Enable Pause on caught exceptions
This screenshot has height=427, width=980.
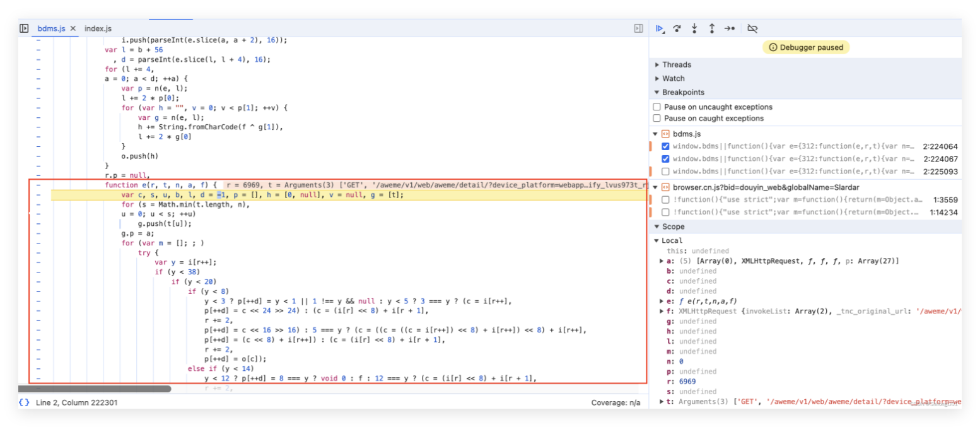tap(657, 119)
